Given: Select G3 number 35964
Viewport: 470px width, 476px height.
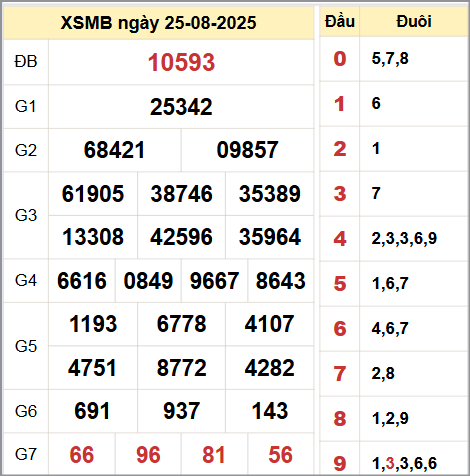Looking at the screenshot, I should pos(270,237).
